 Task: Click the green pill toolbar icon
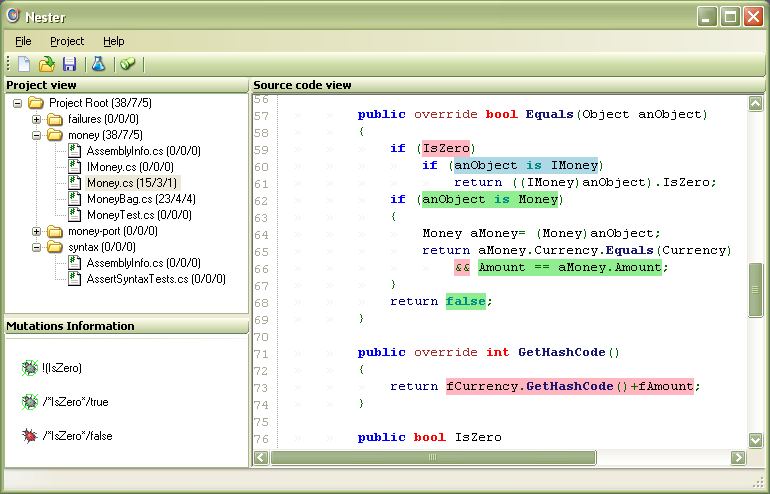pyautogui.click(x=127, y=64)
